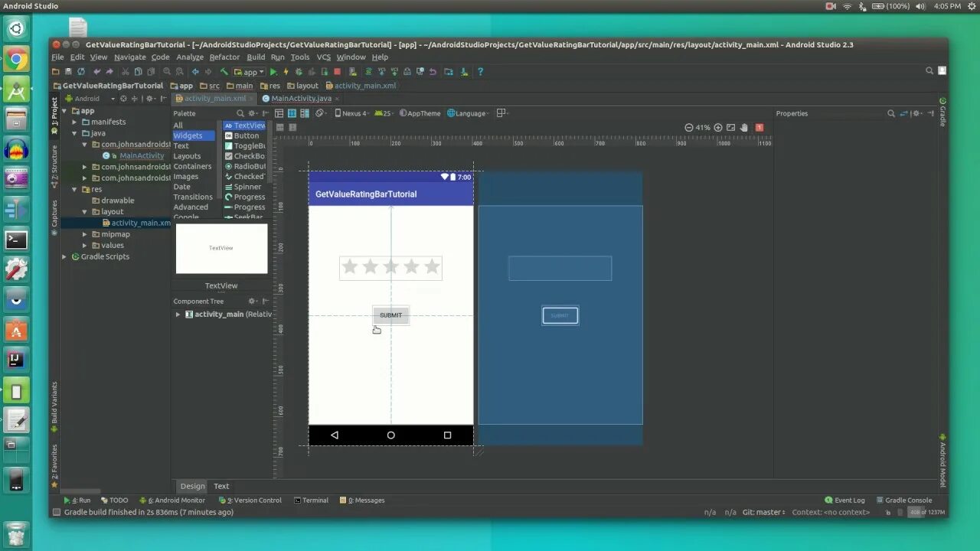Zoom in on the design canvas
The width and height of the screenshot is (980, 551).
point(718,128)
